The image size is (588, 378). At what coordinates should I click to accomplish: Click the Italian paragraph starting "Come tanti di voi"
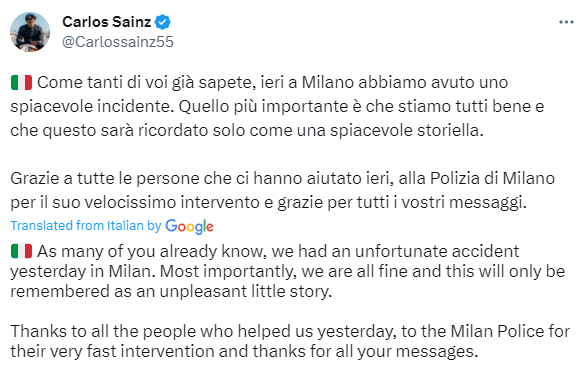[x=278, y=106]
